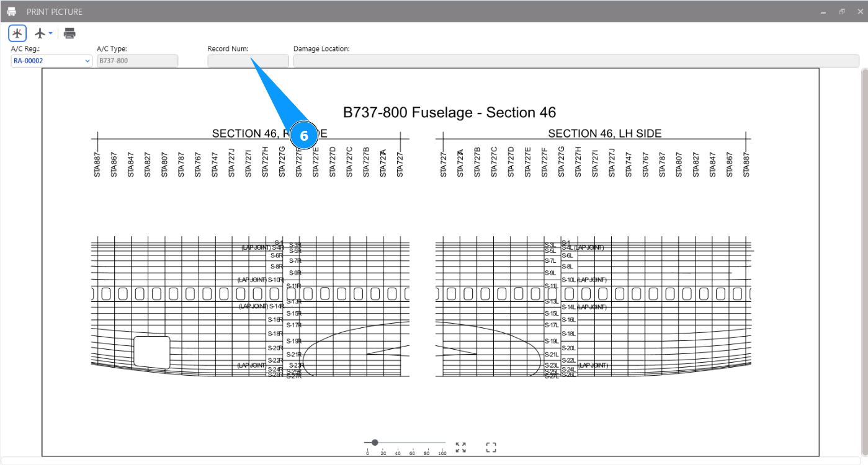The width and height of the screenshot is (868, 465).
Task: Click station label STA767 on the RH side
Action: point(197,164)
